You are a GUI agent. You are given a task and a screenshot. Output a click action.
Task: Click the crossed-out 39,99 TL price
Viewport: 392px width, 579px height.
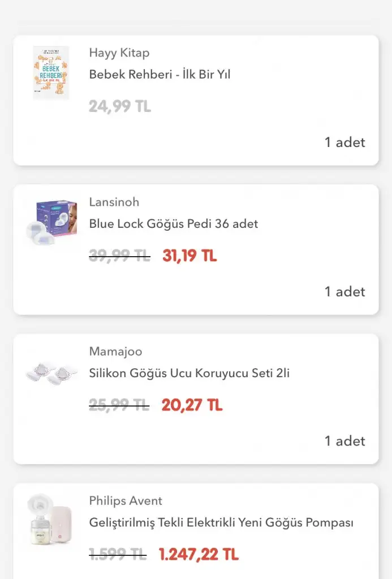pos(119,256)
